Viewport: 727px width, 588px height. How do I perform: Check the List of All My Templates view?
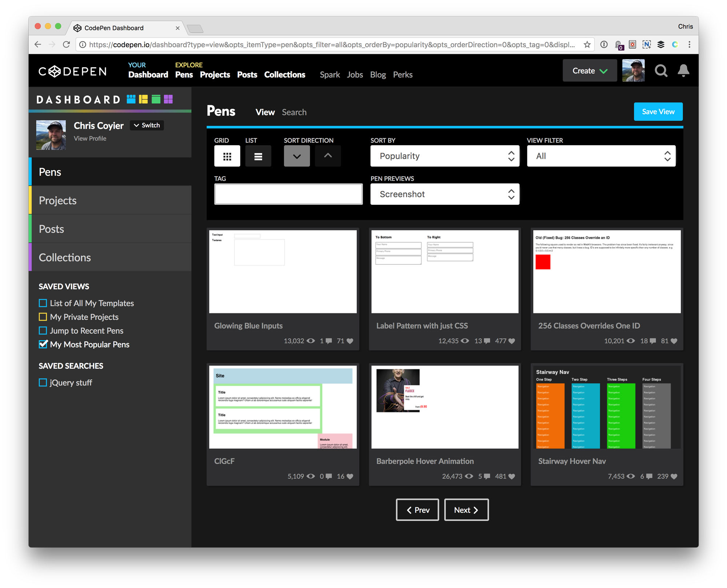[43, 303]
